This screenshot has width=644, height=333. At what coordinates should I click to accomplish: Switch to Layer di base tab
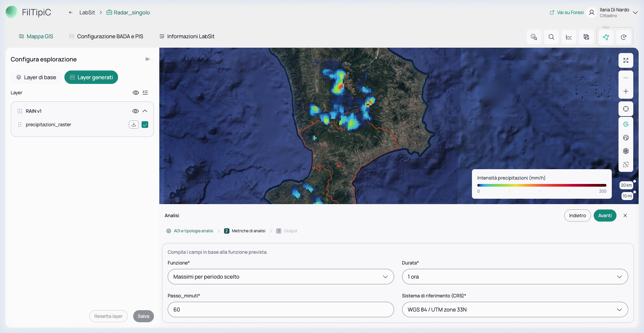click(36, 77)
